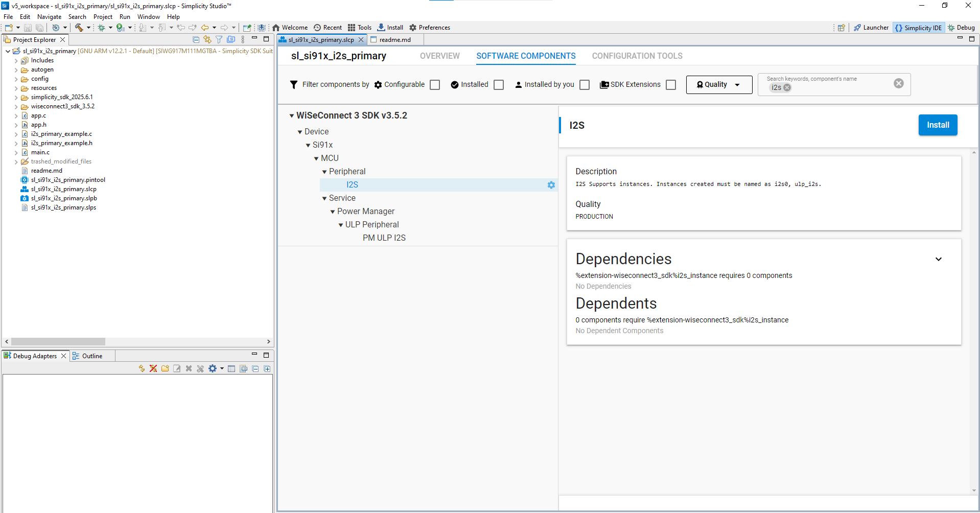Save the current file with the disk icon
Screen dimensions: 980x513
[x=28, y=28]
